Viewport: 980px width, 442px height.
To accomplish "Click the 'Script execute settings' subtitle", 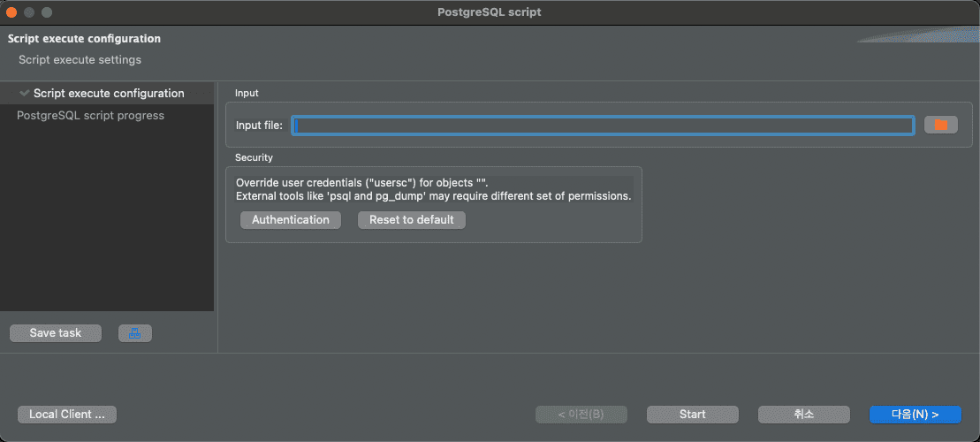I will click(x=80, y=60).
